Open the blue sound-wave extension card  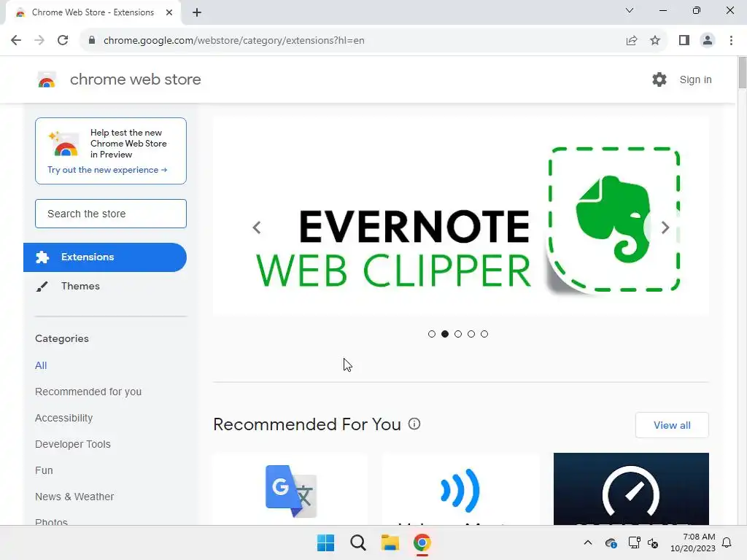461,489
